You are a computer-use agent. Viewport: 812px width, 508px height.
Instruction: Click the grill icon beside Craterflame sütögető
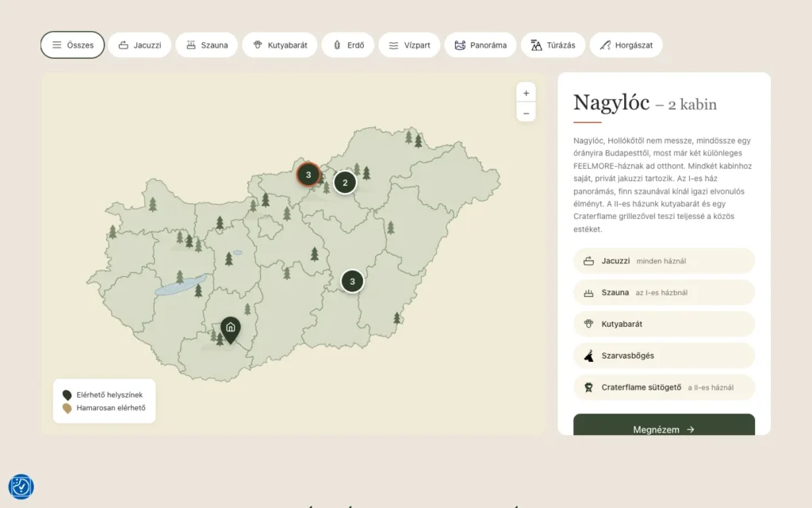pyautogui.click(x=589, y=387)
